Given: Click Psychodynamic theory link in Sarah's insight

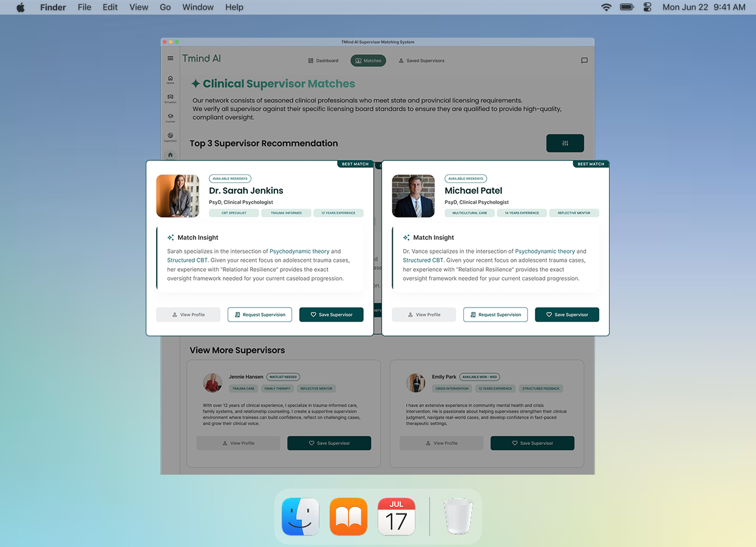Looking at the screenshot, I should click(299, 251).
